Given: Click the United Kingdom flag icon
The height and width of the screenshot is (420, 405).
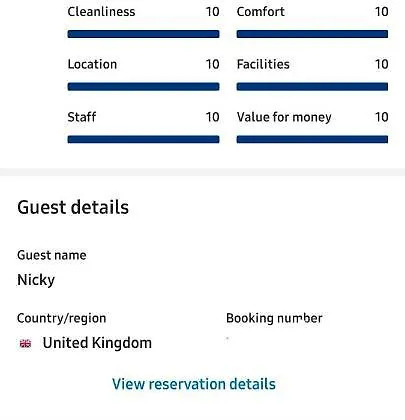Looking at the screenshot, I should click(25, 343).
